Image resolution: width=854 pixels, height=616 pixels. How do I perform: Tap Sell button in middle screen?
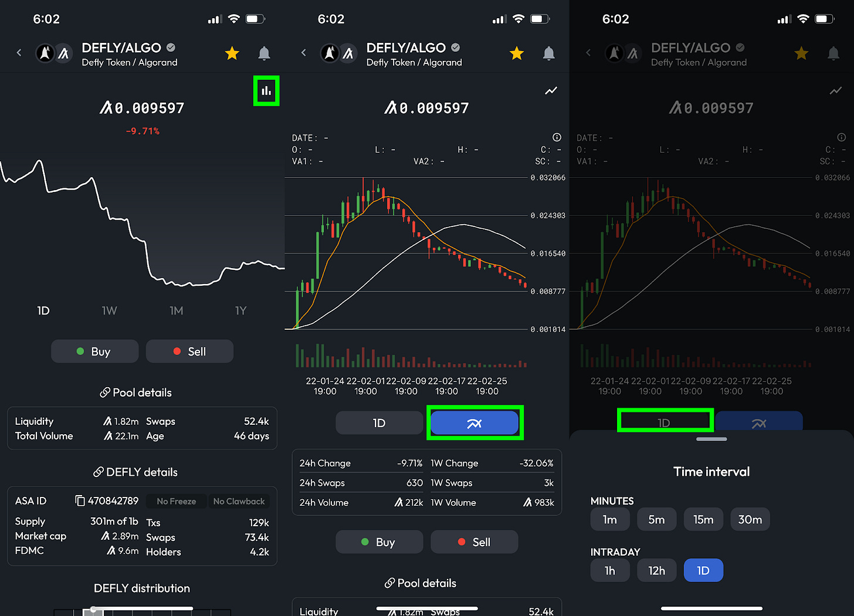point(475,542)
